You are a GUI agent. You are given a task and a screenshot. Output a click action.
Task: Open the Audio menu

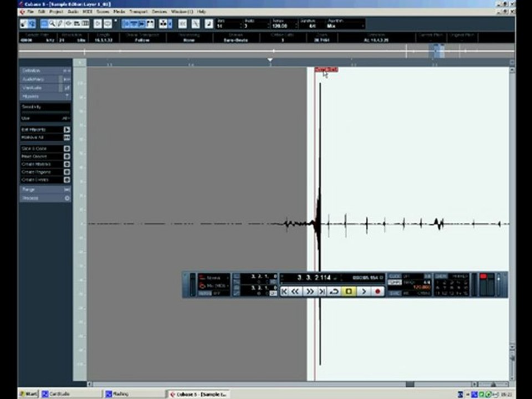(73, 12)
